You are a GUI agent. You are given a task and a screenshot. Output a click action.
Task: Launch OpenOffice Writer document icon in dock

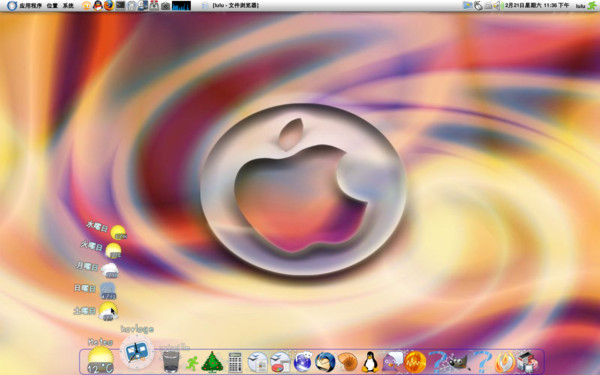click(x=258, y=362)
